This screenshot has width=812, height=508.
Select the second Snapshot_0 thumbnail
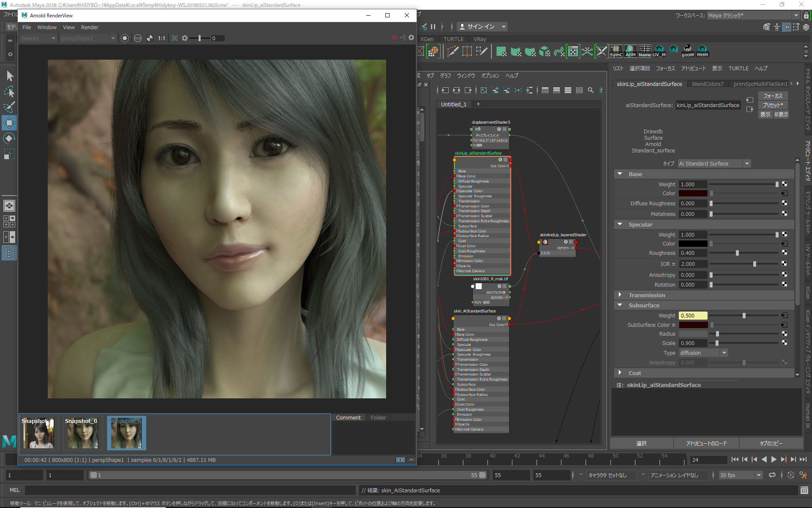[x=82, y=433]
